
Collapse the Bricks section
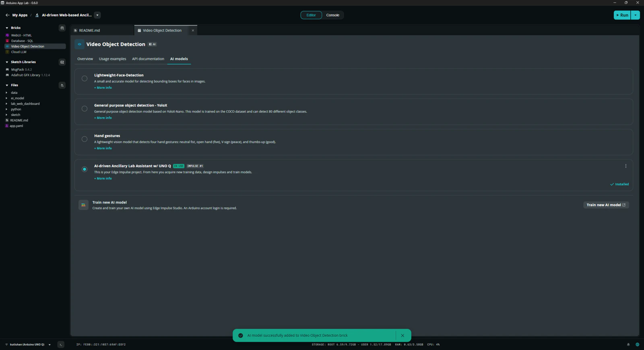pos(7,28)
